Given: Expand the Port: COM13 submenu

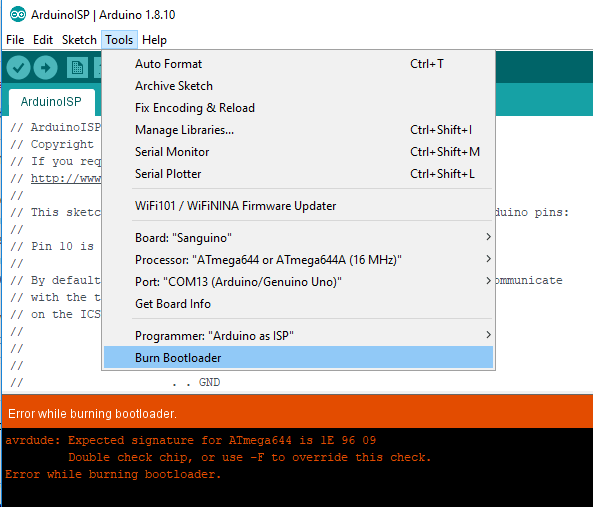Looking at the screenshot, I should point(298,282).
